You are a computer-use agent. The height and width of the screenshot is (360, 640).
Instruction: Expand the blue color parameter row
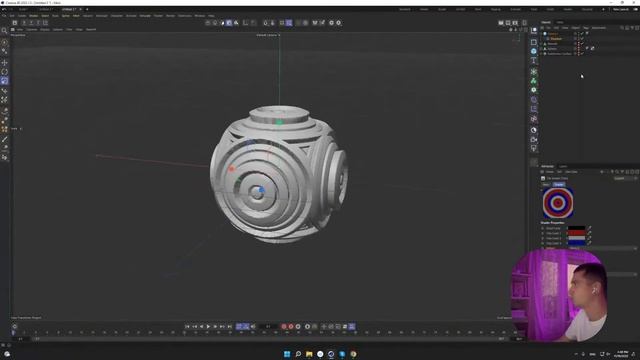[x=542, y=243]
